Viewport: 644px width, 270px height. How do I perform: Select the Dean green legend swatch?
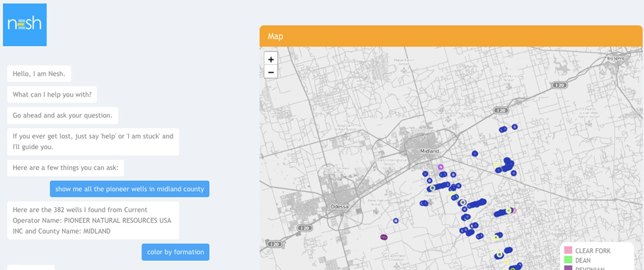(568, 260)
